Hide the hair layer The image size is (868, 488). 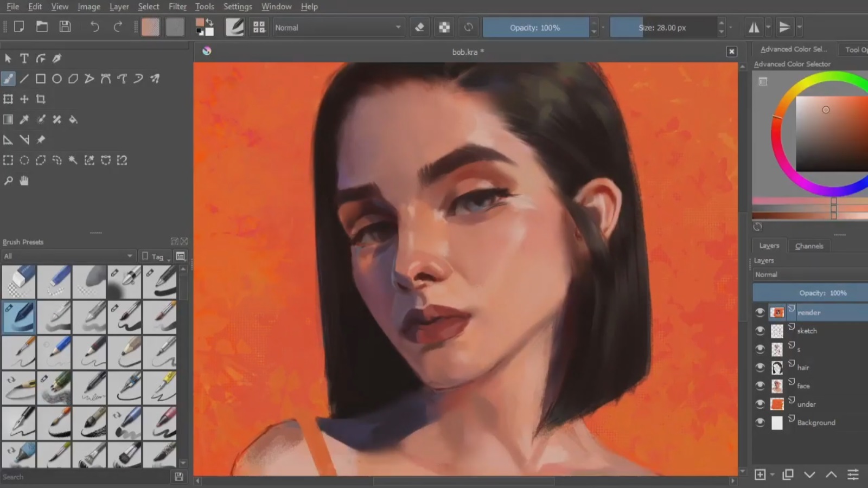pos(760,368)
